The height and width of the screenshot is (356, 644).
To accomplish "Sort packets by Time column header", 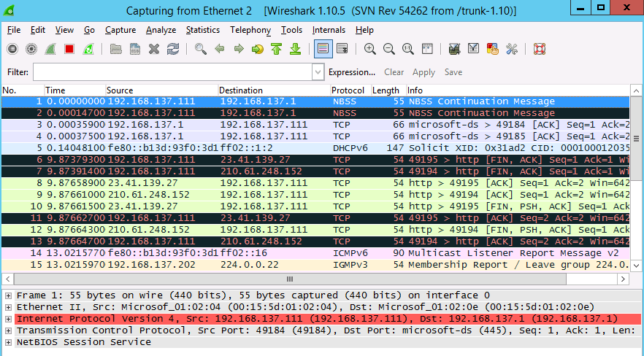I will pyautogui.click(x=74, y=90).
